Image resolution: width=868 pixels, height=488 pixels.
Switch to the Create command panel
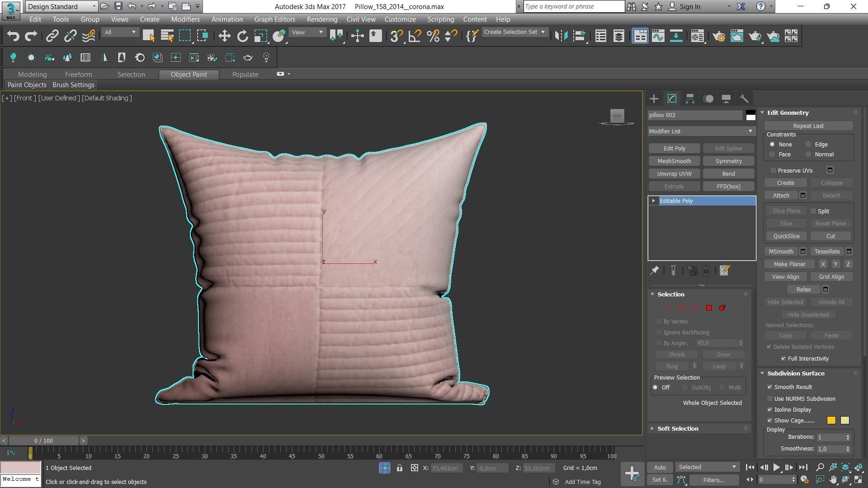654,99
